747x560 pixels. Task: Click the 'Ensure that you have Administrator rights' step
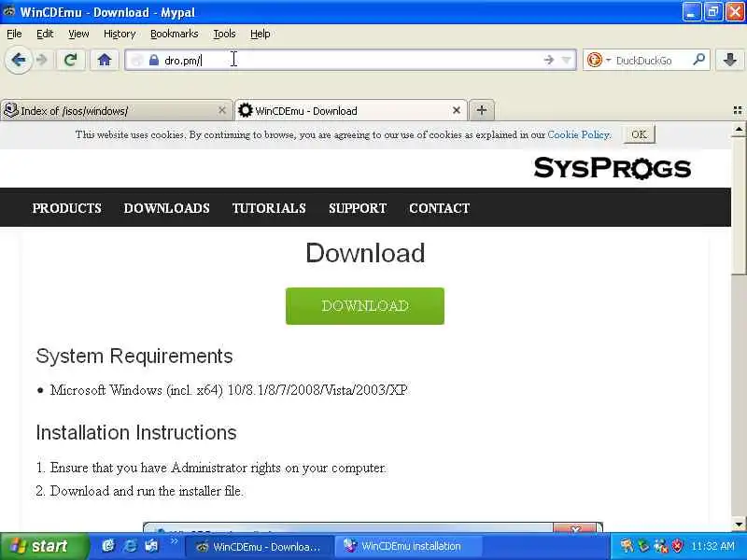218,469
